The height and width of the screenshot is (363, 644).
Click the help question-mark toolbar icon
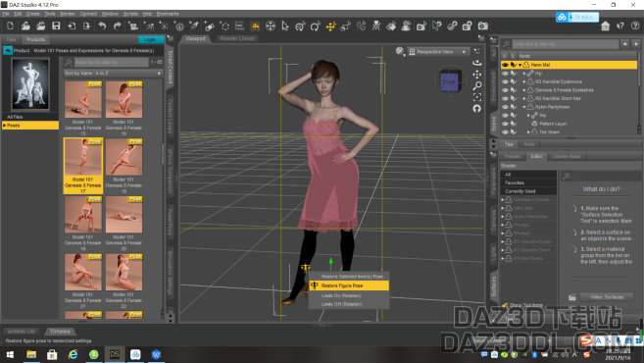click(x=635, y=26)
